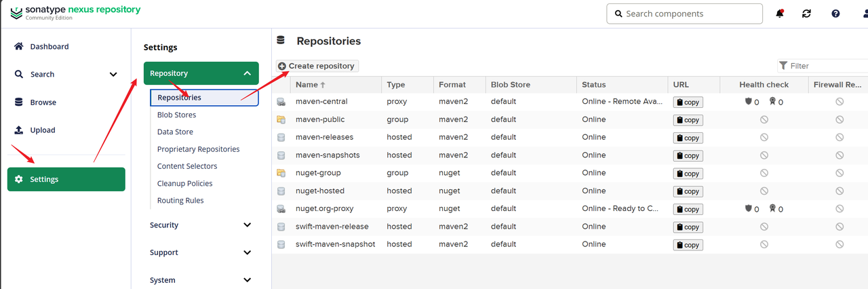The width and height of the screenshot is (868, 289).
Task: Collapse the Repository settings section
Action: point(247,73)
